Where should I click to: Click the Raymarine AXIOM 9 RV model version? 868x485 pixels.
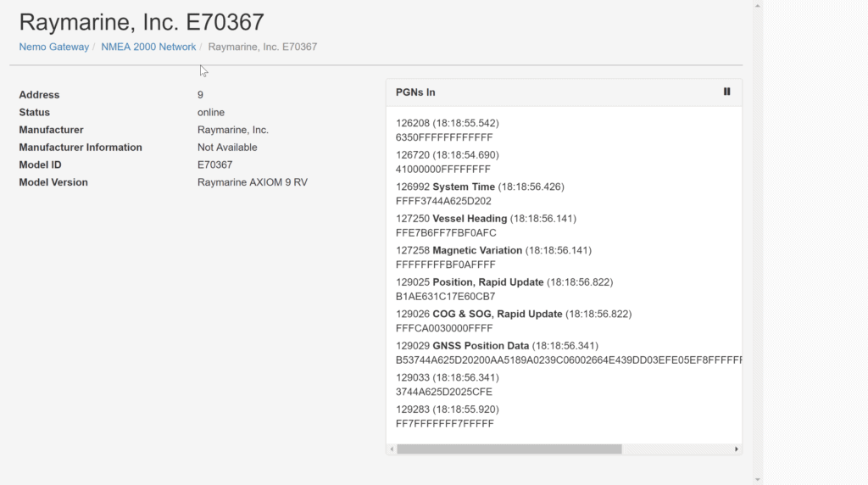253,182
